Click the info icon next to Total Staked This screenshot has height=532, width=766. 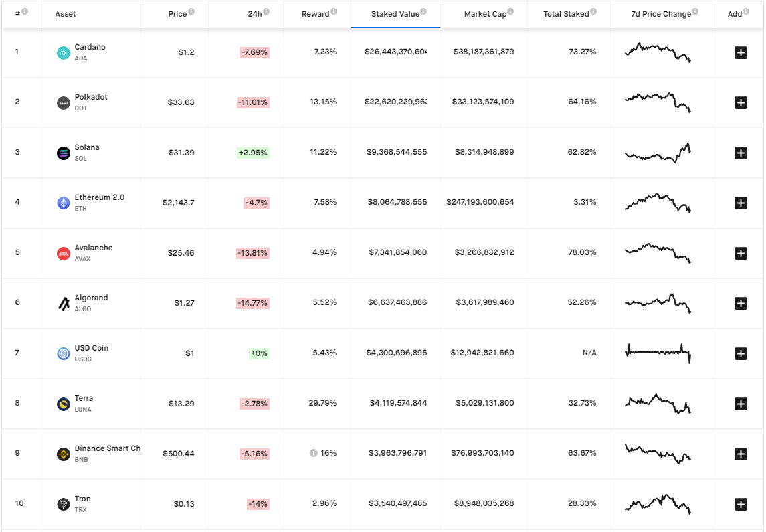[593, 11]
